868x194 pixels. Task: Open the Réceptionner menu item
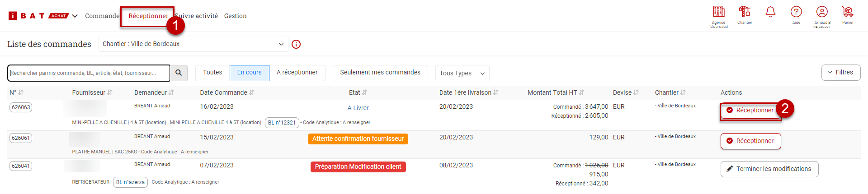coord(148,16)
